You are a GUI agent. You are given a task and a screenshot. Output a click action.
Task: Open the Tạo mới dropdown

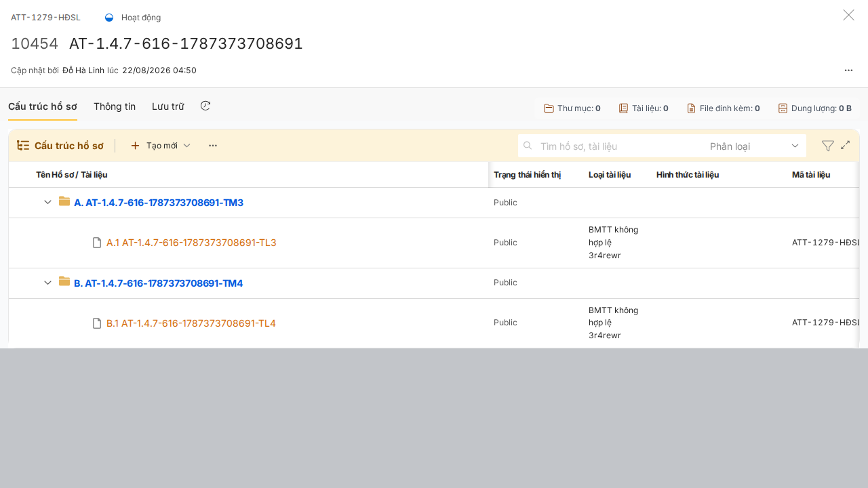[x=161, y=146]
